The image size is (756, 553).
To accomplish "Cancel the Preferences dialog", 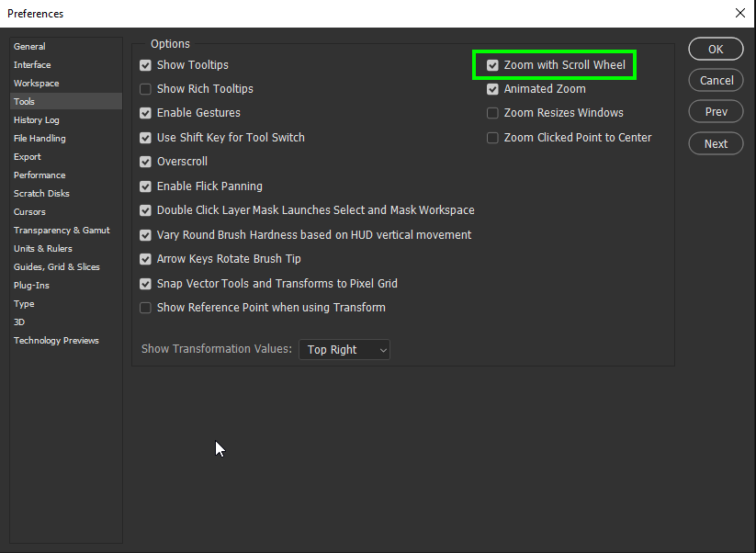I will coord(716,80).
